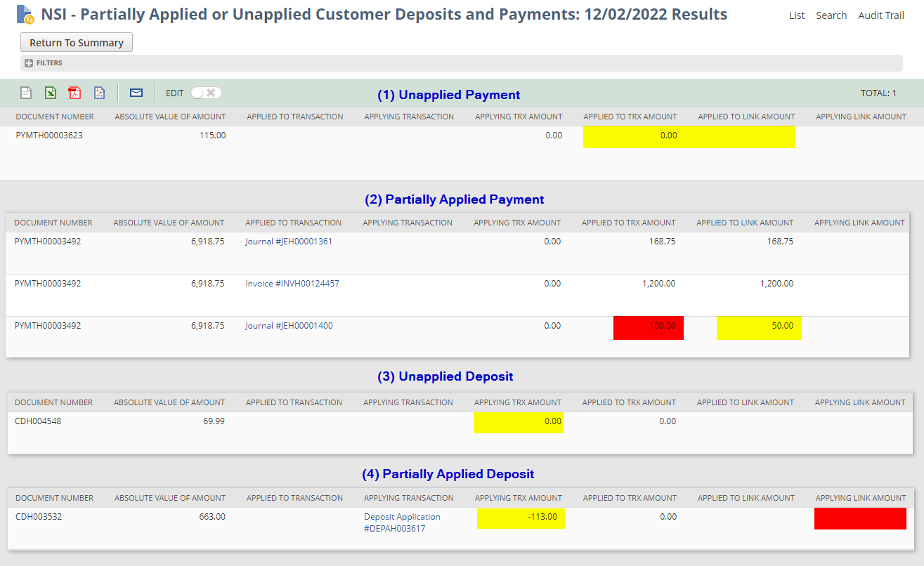Open Journal #JEH00001400 link
This screenshot has height=566, width=924.
[x=289, y=326]
